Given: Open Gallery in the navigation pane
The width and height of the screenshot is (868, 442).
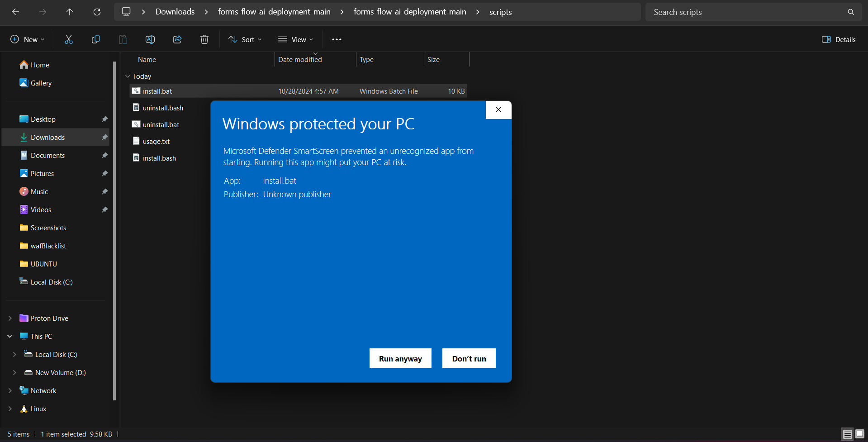Looking at the screenshot, I should (x=36, y=83).
